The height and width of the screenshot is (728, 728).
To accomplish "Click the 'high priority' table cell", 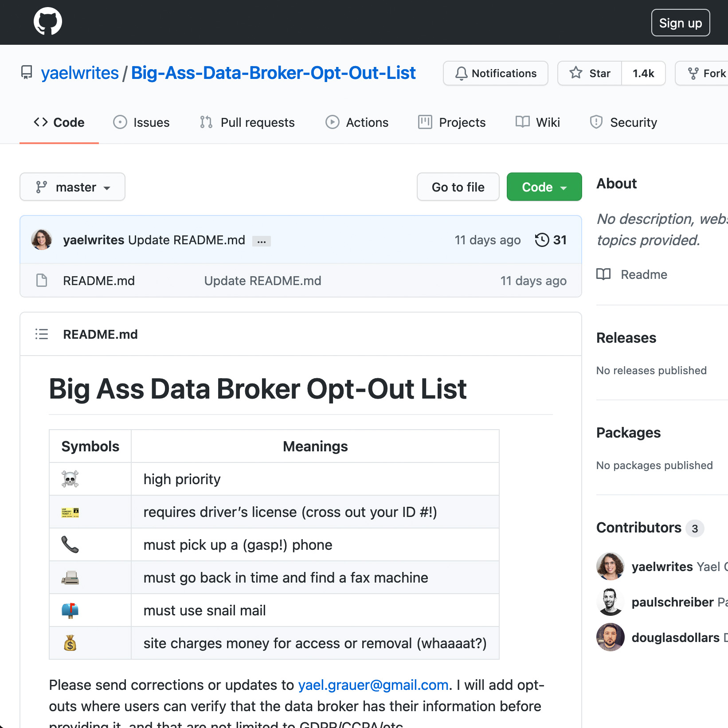I will (x=315, y=479).
